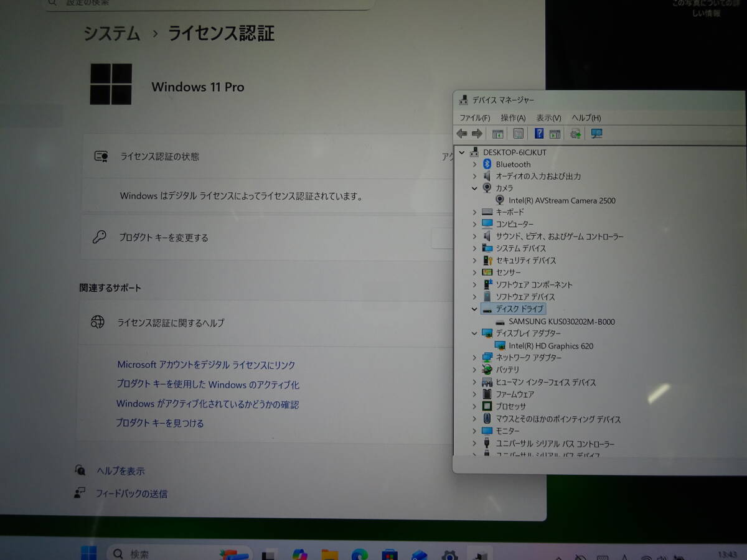Viewport: 747px width, 560px height.
Task: Expand オーディオの入力および出力 category
Action: tap(474, 176)
